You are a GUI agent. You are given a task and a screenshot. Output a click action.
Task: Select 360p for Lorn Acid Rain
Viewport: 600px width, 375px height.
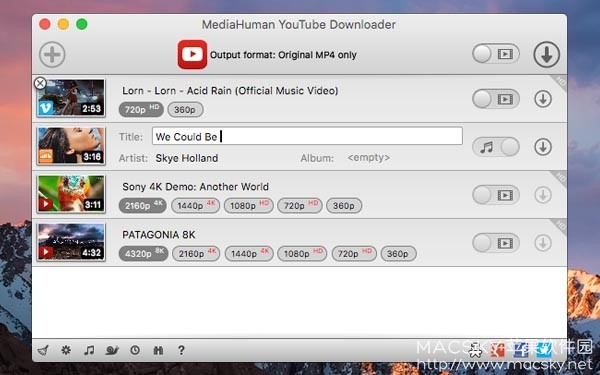185,110
